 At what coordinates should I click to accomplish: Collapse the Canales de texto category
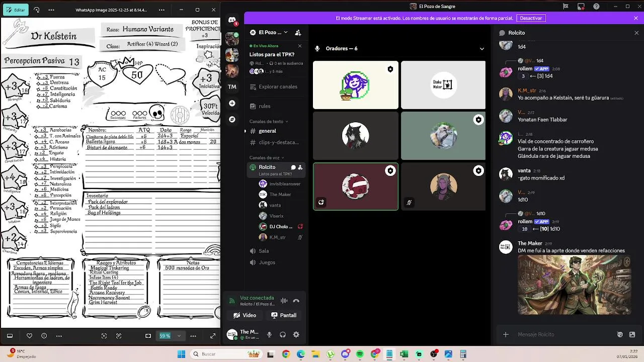pyautogui.click(x=269, y=122)
